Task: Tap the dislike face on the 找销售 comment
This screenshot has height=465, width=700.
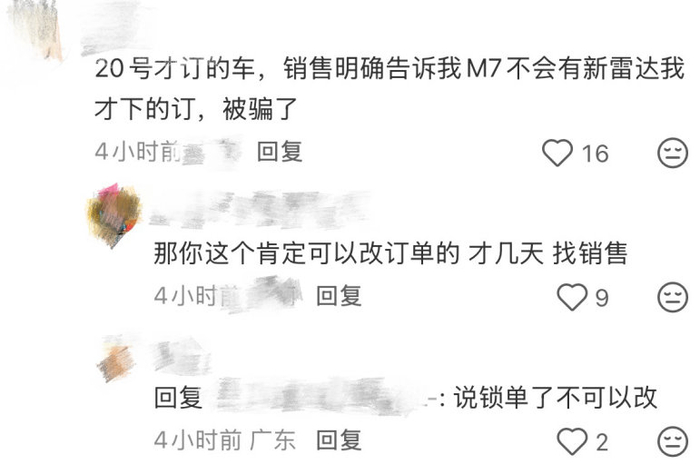Action: pyautogui.click(x=673, y=297)
